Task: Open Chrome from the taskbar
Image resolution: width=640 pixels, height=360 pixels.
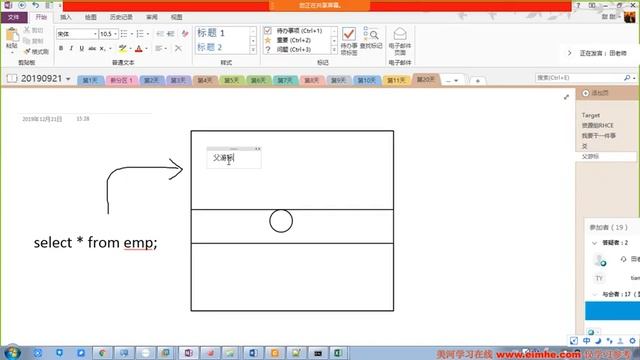Action: 102,353
